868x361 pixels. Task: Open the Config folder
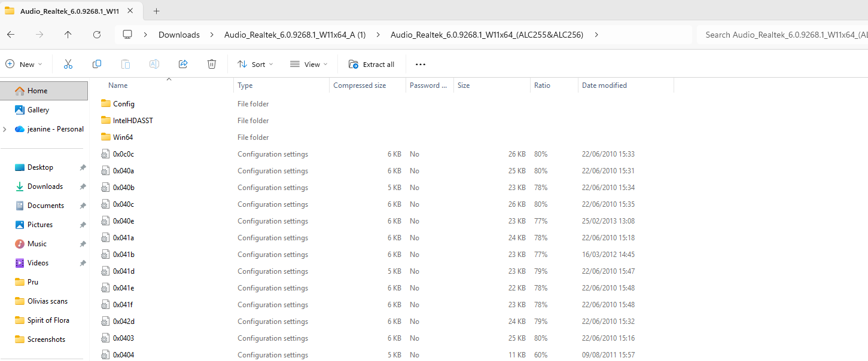pos(123,104)
